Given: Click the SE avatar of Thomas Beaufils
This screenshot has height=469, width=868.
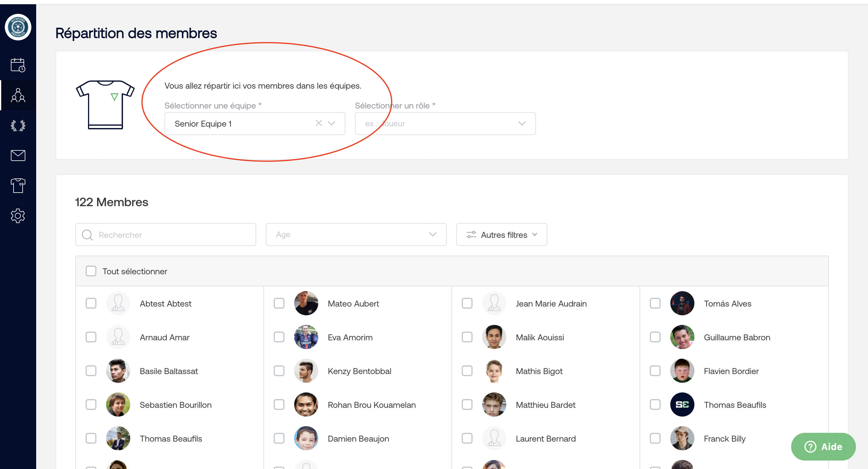Looking at the screenshot, I should (682, 404).
